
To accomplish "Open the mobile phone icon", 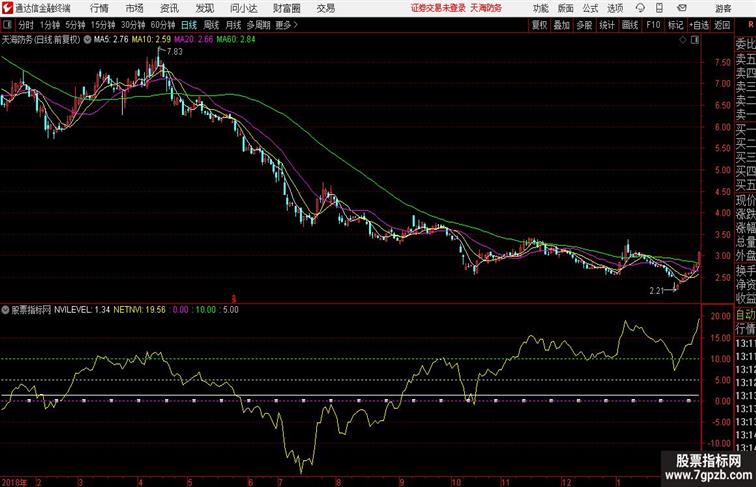I will [659, 8].
